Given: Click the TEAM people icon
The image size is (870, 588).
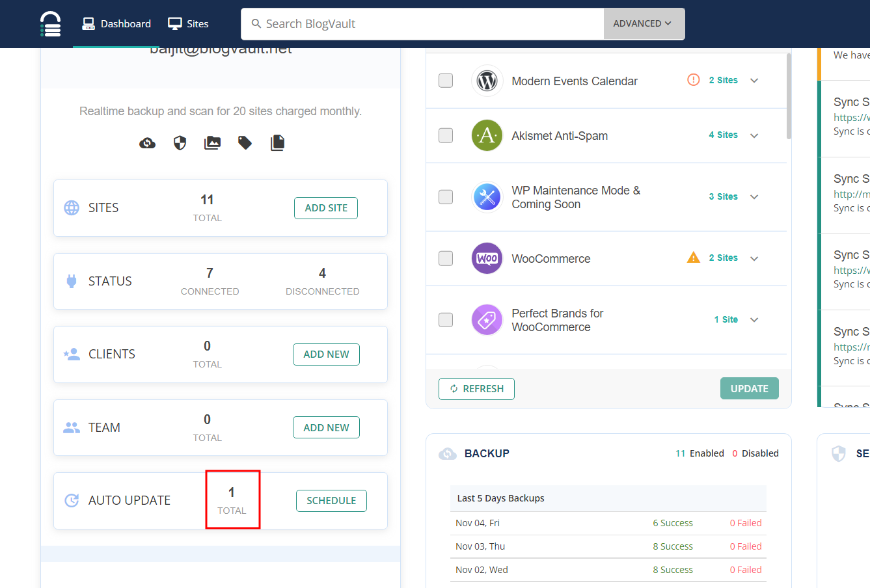Looking at the screenshot, I should pyautogui.click(x=72, y=427).
